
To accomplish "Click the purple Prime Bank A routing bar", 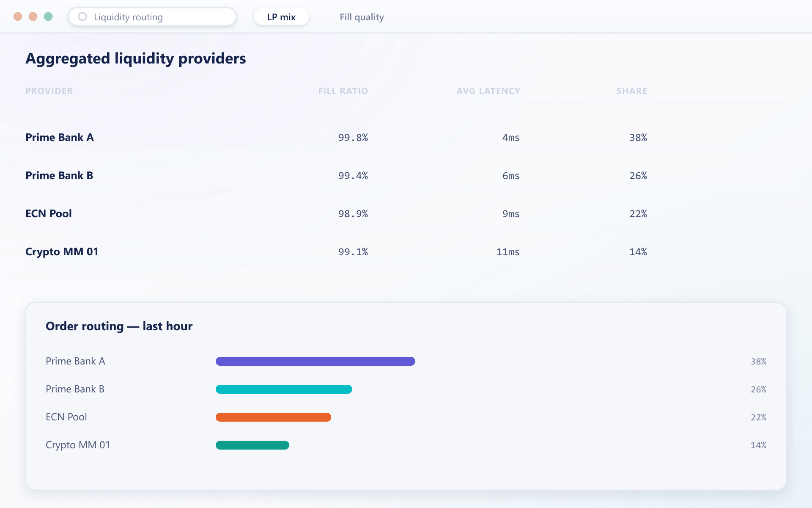I will pos(315,361).
